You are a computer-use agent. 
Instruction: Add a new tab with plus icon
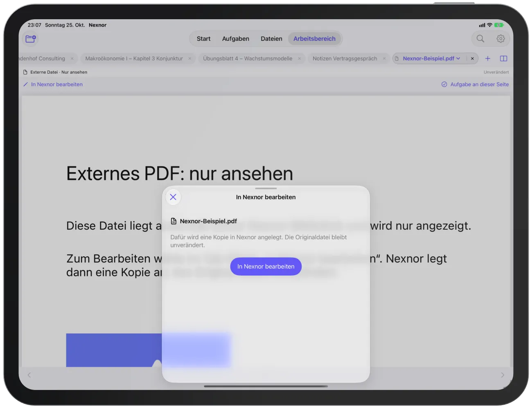click(488, 58)
